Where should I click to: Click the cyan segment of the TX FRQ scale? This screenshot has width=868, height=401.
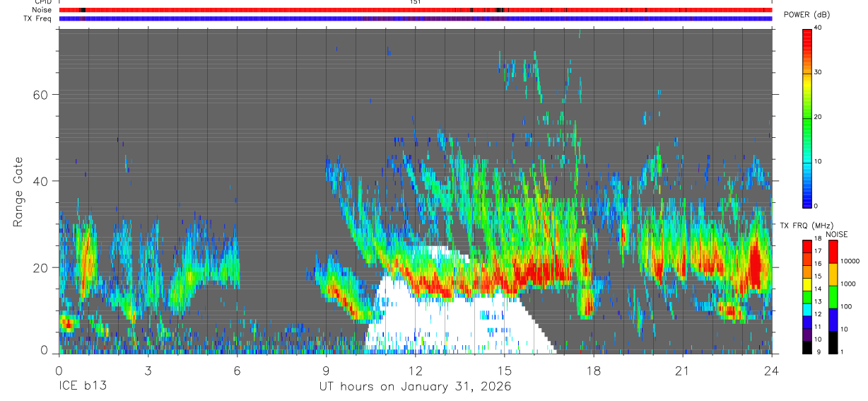[x=807, y=308]
